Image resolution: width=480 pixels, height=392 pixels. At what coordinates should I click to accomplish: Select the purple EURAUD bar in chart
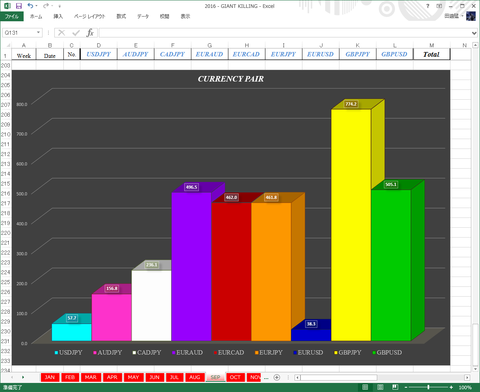point(191,267)
